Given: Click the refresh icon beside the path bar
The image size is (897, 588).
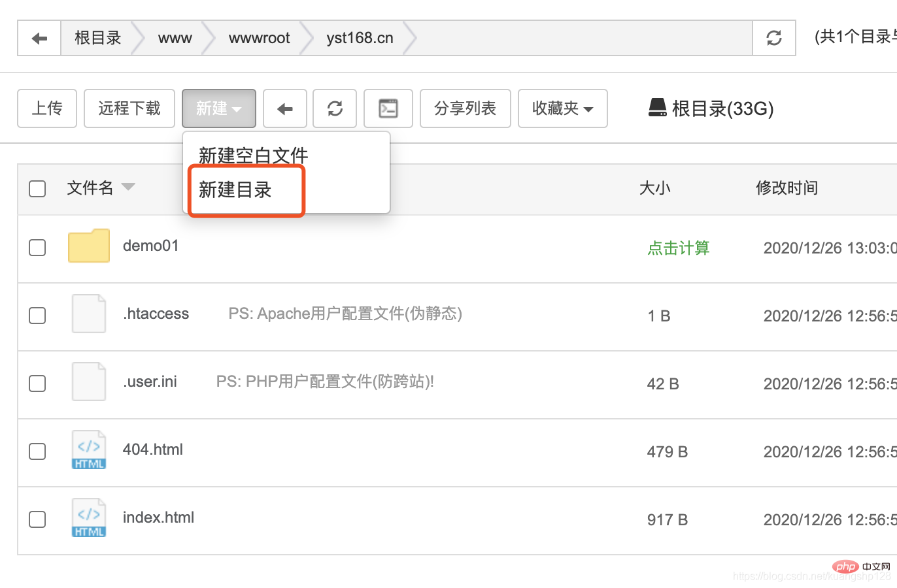Looking at the screenshot, I should 774,38.
